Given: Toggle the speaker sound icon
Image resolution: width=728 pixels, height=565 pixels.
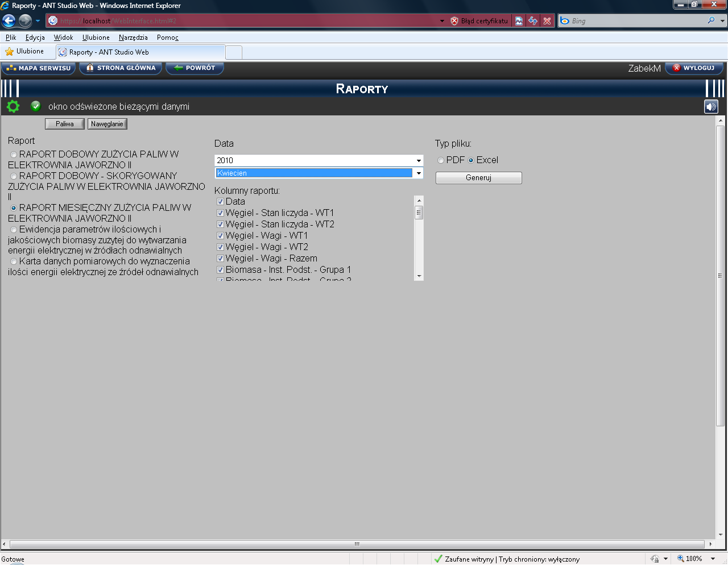Looking at the screenshot, I should tap(711, 107).
